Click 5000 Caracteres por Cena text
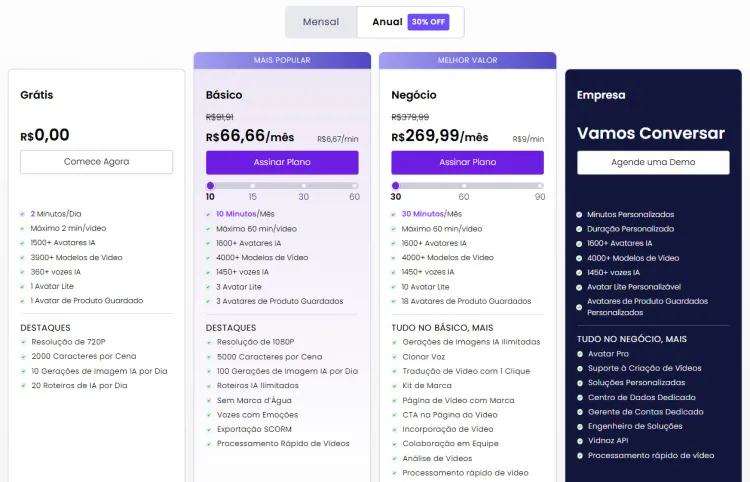 click(x=269, y=357)
